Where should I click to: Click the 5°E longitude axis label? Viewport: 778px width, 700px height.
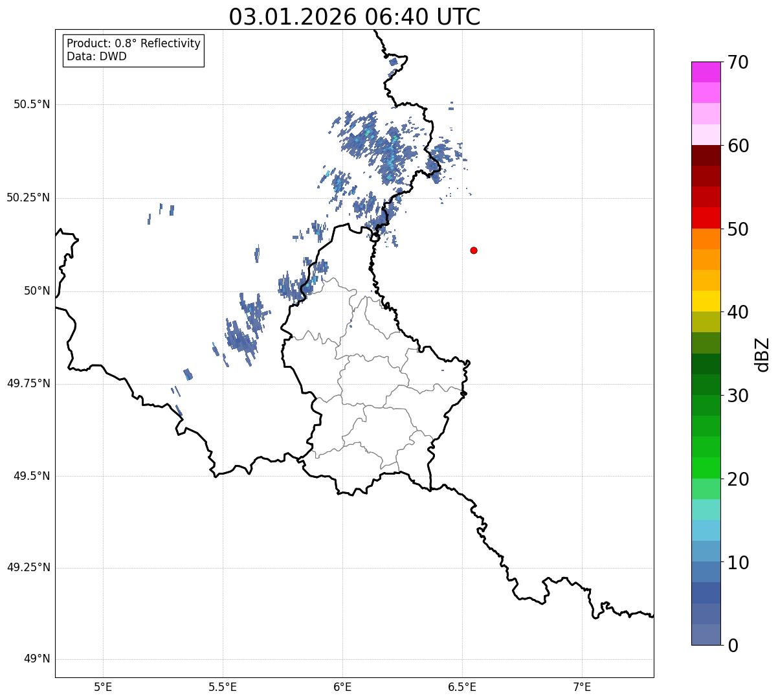(103, 687)
